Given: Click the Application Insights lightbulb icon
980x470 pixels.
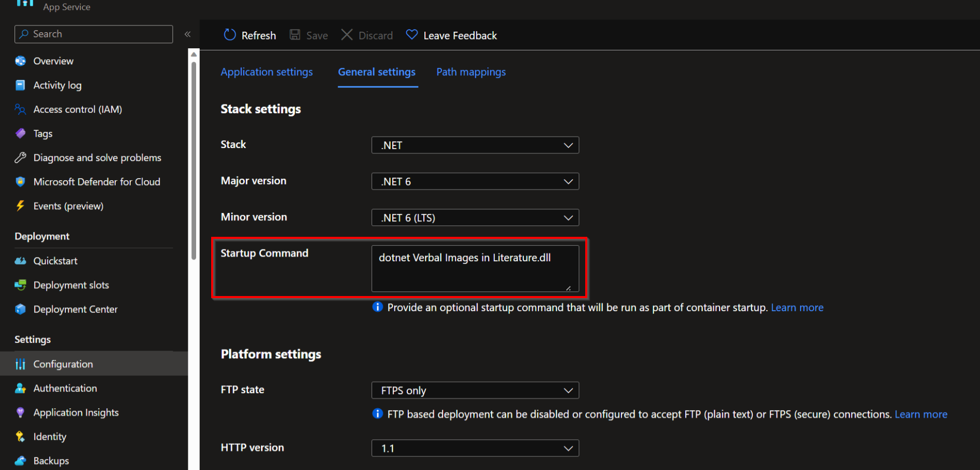Looking at the screenshot, I should point(20,412).
